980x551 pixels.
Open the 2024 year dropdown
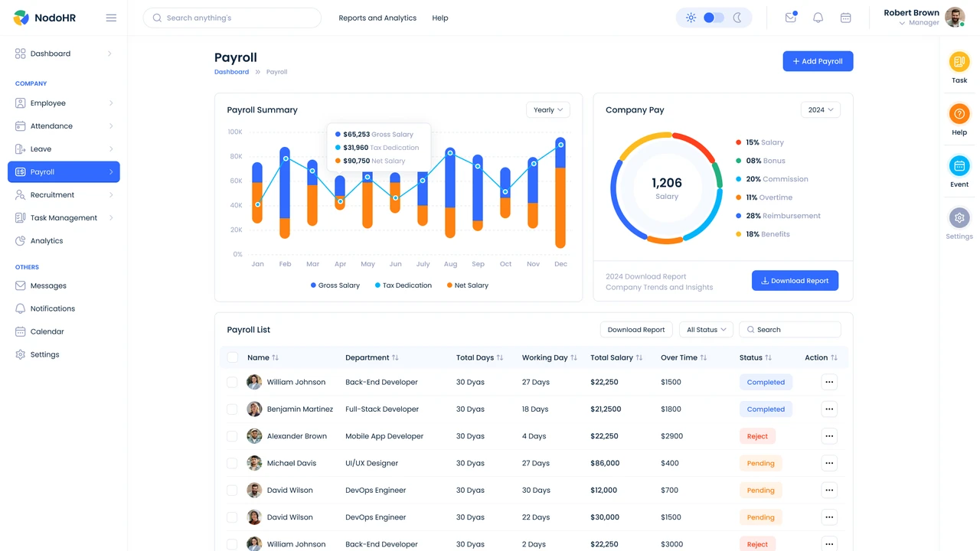[821, 110]
